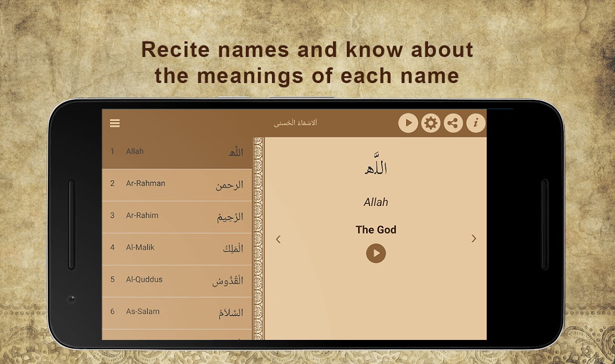Open Al-Quddus from the names list
The image size is (615, 364).
click(x=177, y=281)
